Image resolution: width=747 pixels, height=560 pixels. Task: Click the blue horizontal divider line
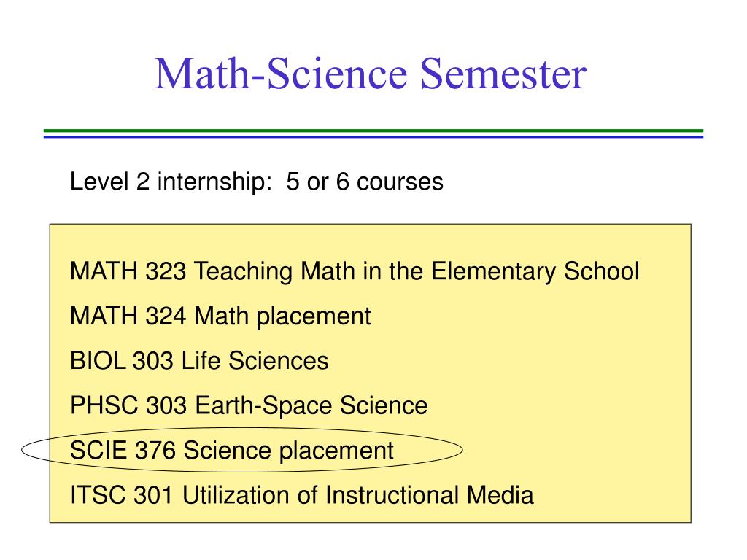(x=373, y=136)
